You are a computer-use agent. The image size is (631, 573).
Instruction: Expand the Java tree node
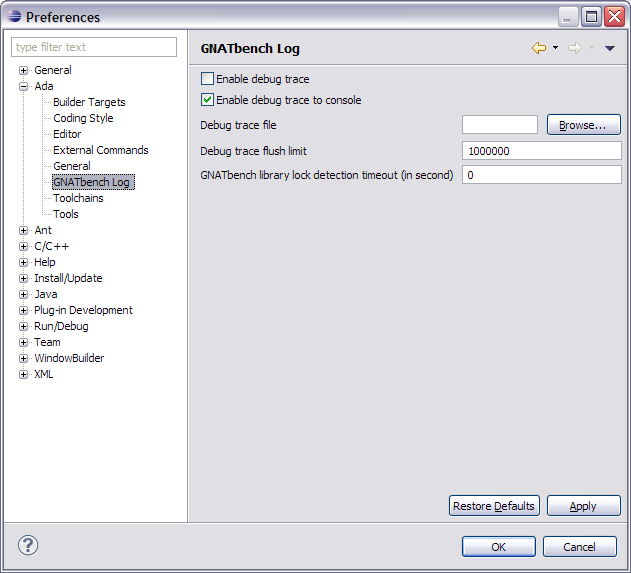(23, 295)
